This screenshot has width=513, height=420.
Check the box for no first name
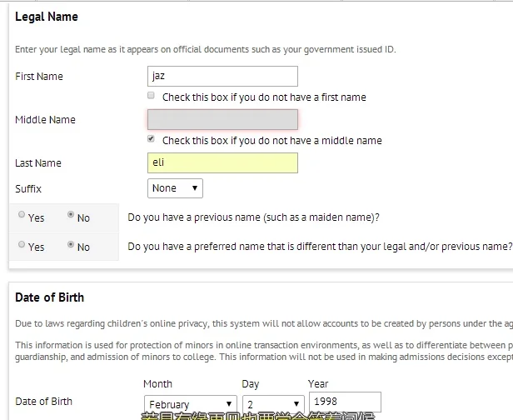click(151, 97)
